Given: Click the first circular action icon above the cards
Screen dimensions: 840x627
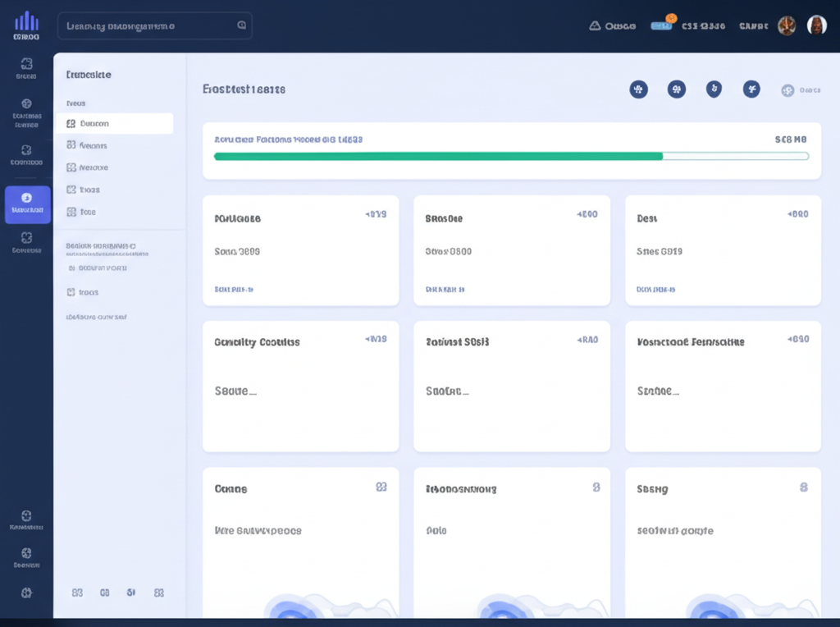Looking at the screenshot, I should (639, 89).
